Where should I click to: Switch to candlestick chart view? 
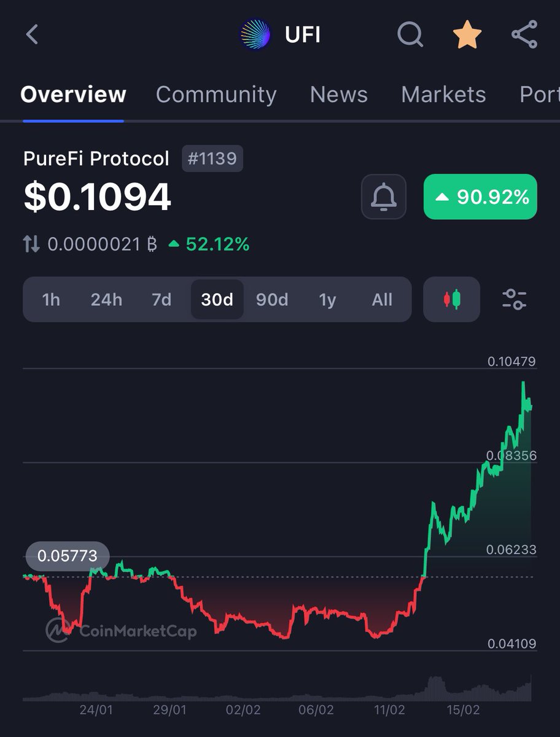coord(452,299)
